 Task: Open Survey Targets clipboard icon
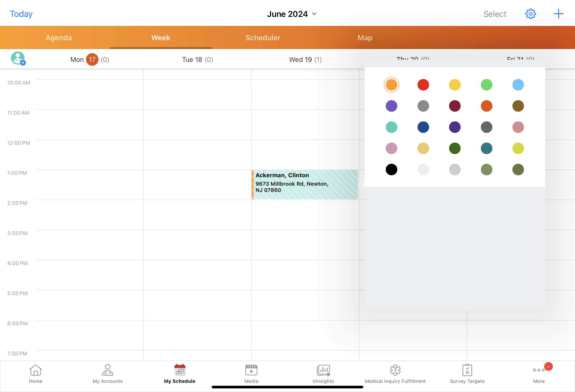(x=467, y=373)
